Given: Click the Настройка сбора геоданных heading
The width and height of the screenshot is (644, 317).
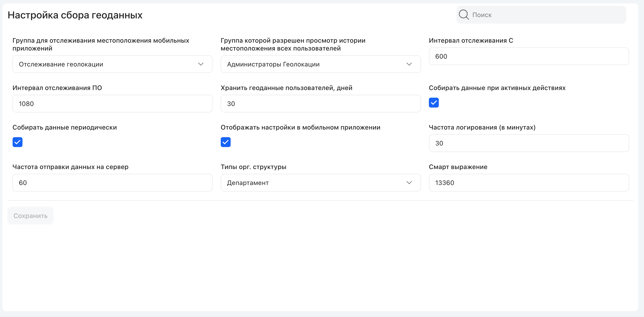Looking at the screenshot, I should tap(75, 15).
